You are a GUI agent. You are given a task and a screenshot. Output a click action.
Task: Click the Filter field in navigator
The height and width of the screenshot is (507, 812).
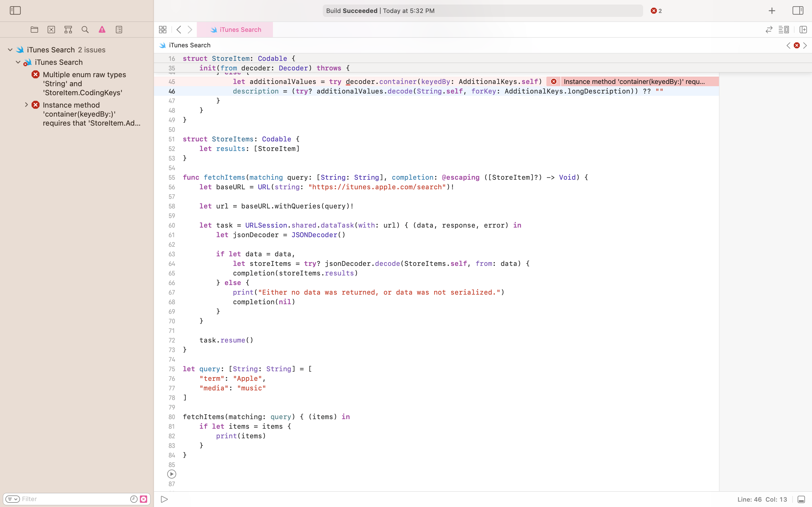coord(74,499)
